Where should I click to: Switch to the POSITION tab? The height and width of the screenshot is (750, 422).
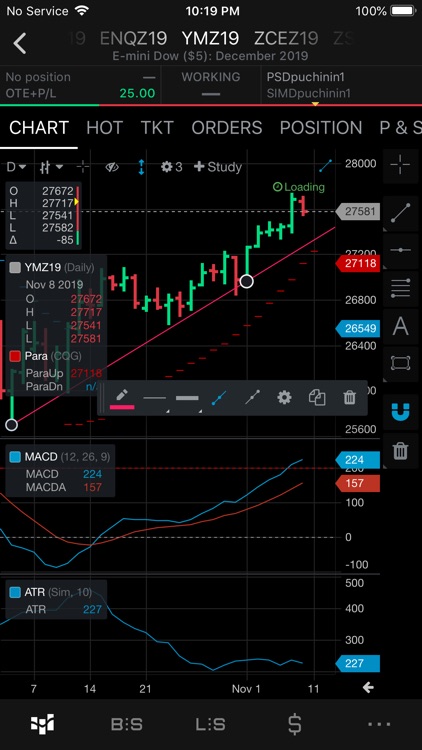321,128
